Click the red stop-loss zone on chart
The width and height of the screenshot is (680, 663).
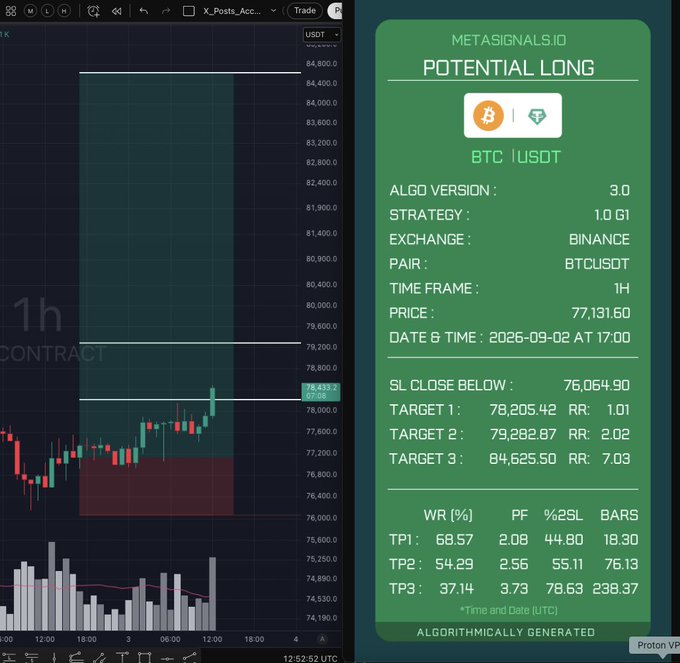point(157,487)
